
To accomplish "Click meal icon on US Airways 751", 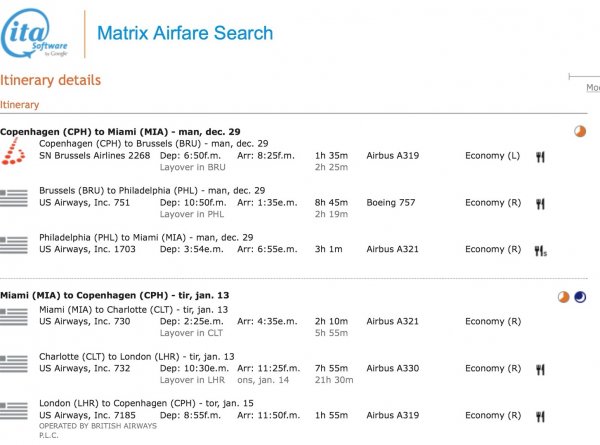I will [x=541, y=203].
